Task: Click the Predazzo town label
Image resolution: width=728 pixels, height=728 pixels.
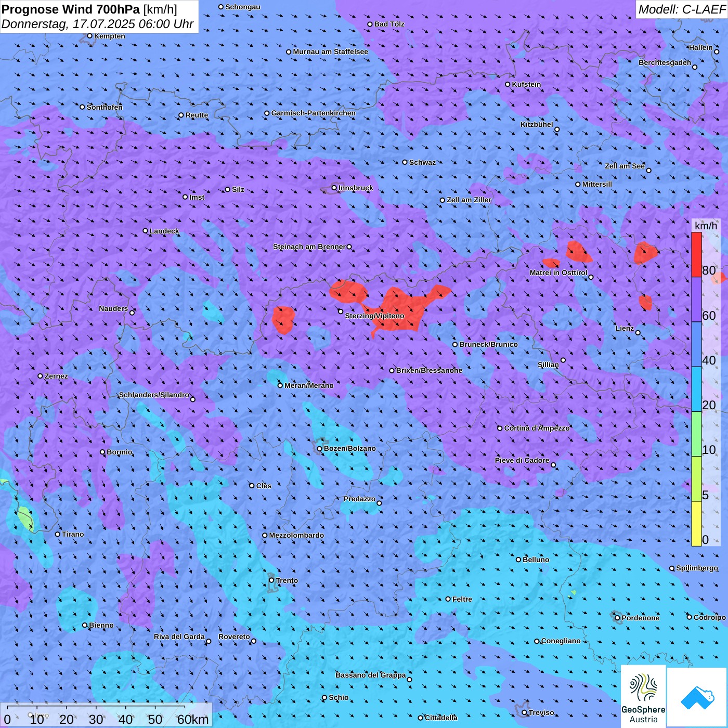Action: tap(359, 499)
